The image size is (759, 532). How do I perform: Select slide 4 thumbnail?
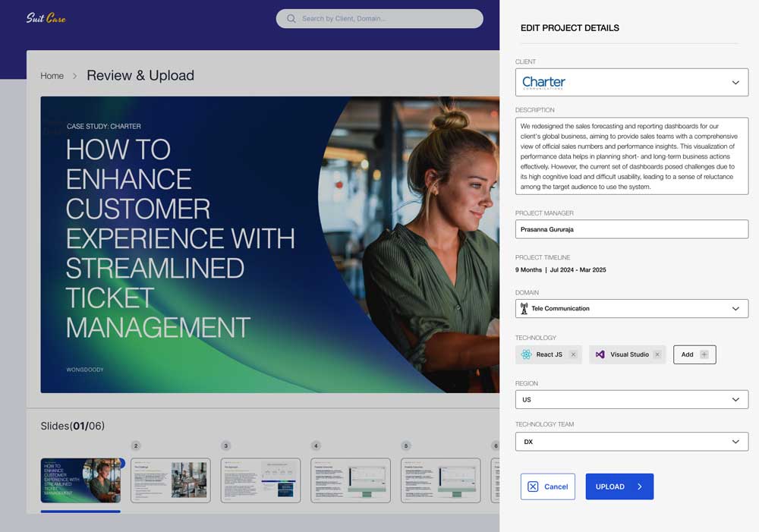351,480
